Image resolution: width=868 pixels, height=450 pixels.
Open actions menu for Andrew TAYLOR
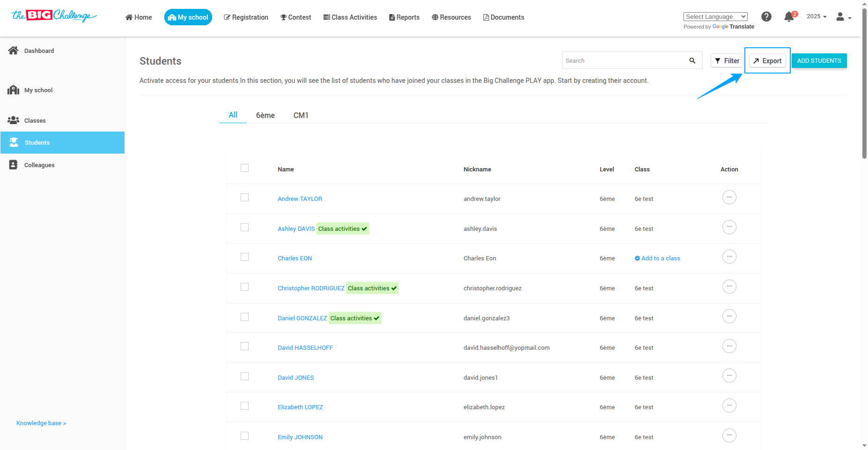[729, 198]
